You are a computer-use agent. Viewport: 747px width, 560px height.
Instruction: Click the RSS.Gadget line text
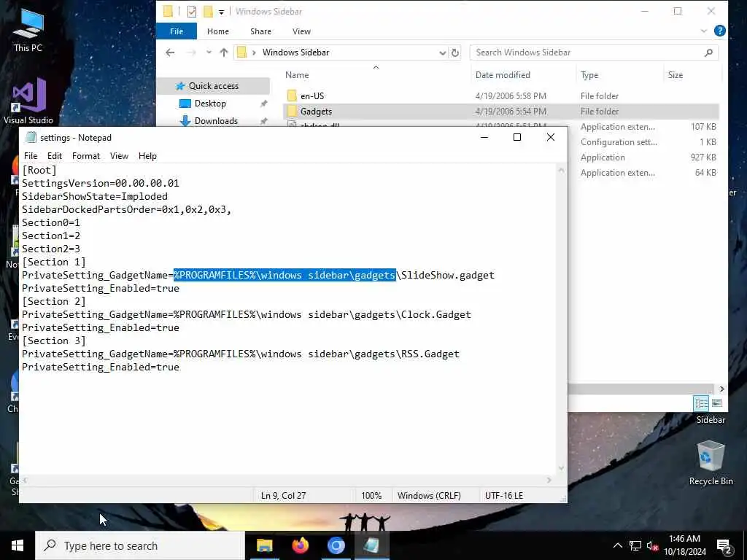coord(241,354)
